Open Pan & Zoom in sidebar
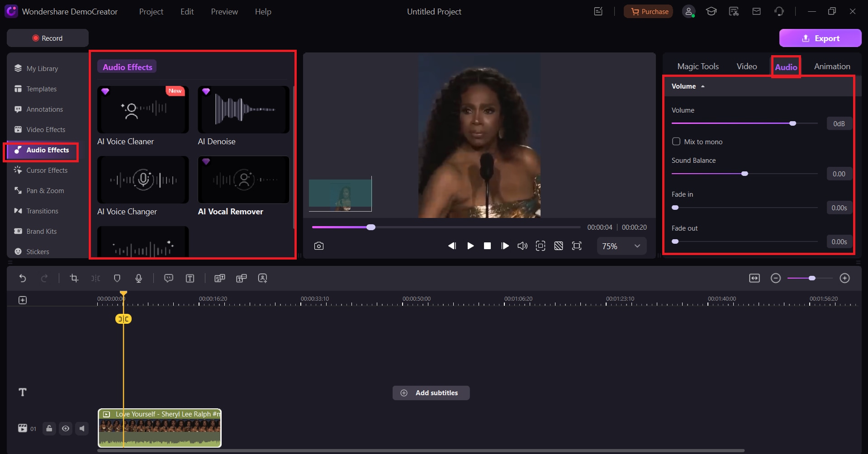The height and width of the screenshot is (454, 868). 45,191
